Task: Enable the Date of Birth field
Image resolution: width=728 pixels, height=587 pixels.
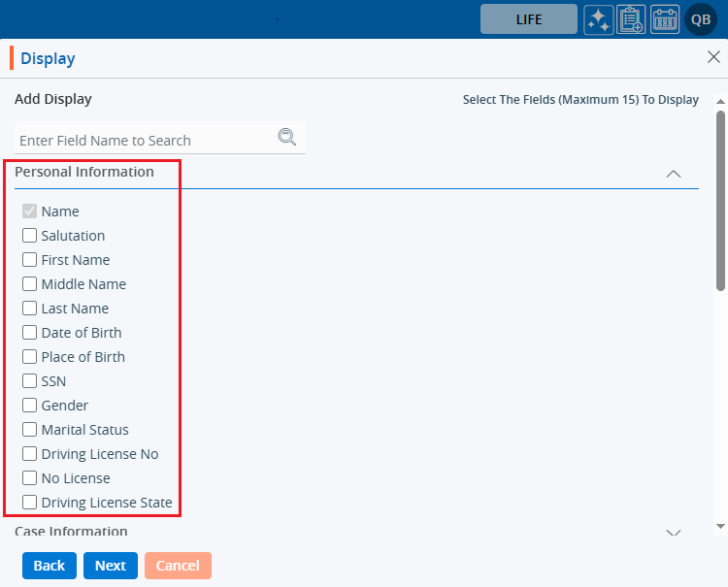Action: pos(30,333)
